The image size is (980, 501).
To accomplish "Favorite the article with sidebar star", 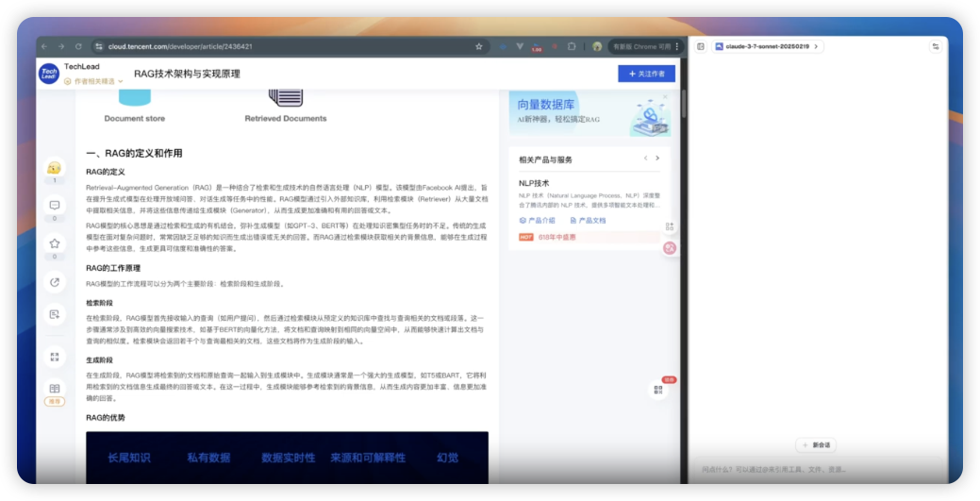I will point(55,243).
